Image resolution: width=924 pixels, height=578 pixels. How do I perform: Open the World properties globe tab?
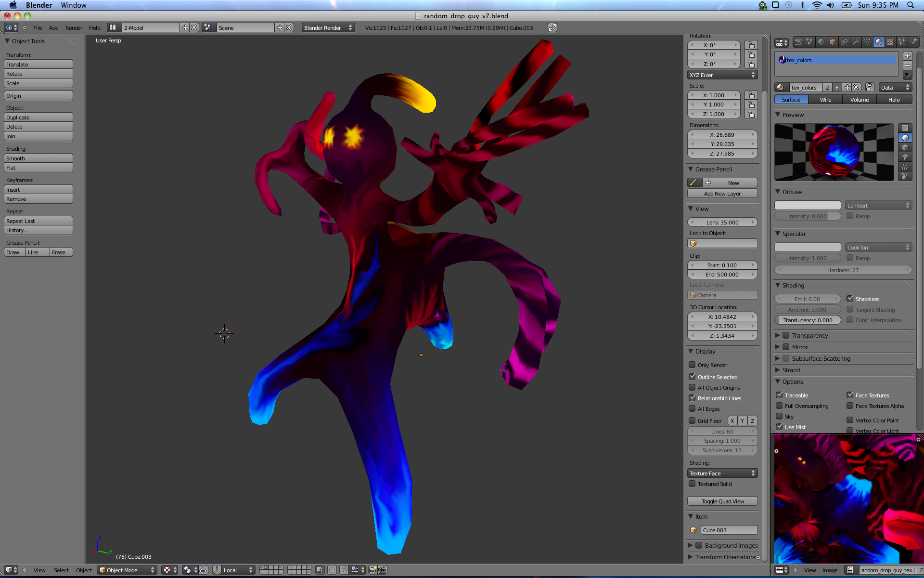(821, 42)
